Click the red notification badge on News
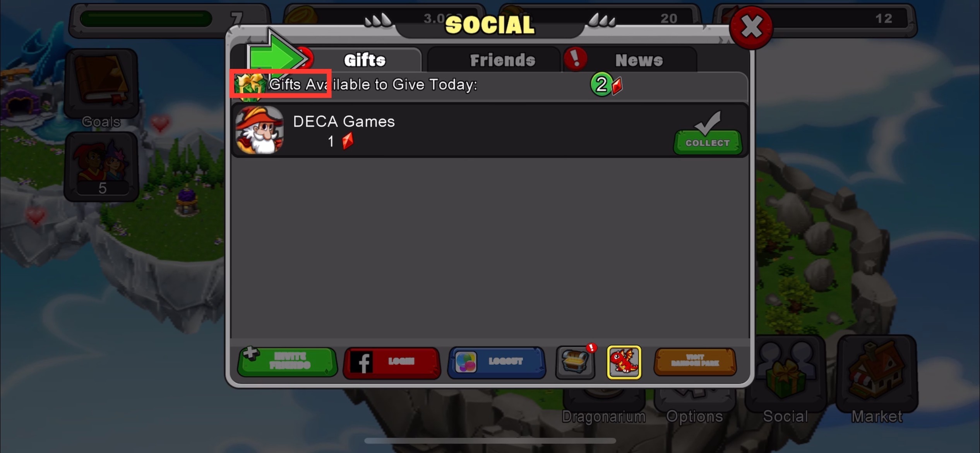 click(573, 59)
